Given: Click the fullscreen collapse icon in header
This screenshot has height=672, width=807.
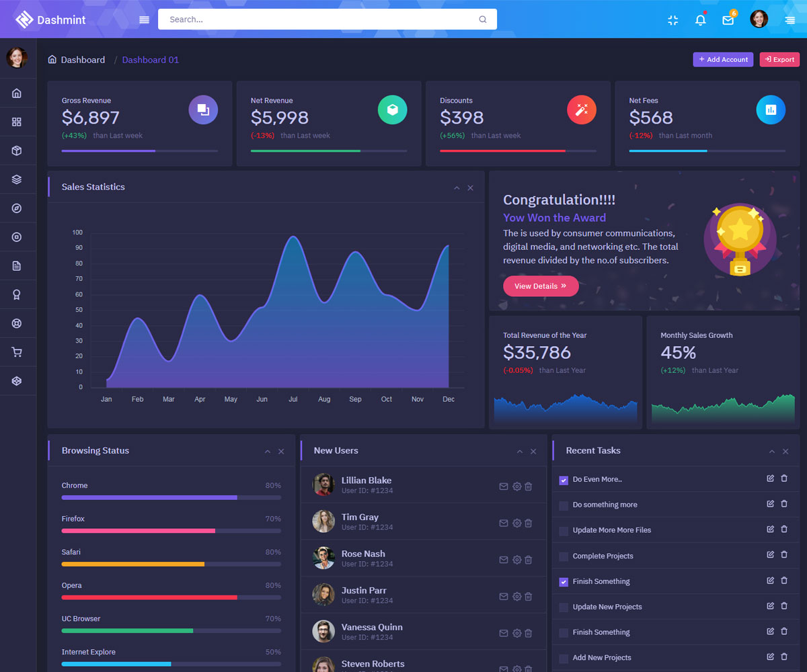Looking at the screenshot, I should coord(672,20).
